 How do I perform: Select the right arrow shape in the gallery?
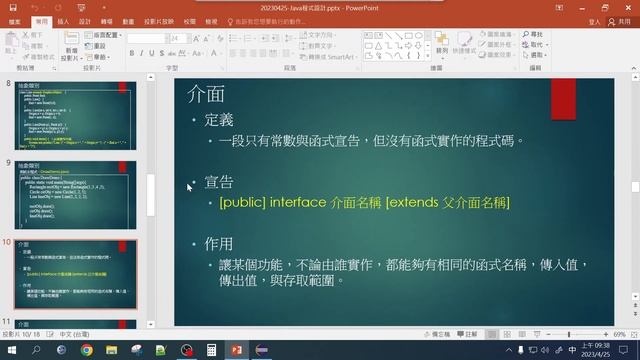409,46
